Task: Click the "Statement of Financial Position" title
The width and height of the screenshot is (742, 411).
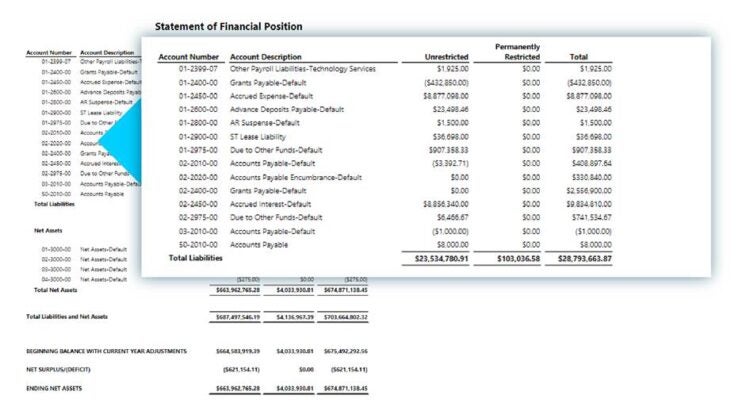Action: [229, 26]
